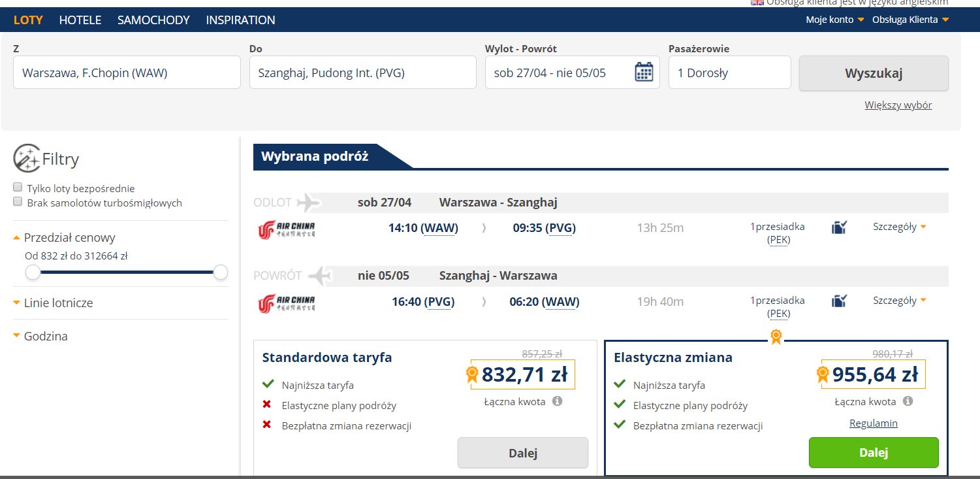Click the minimum price slider handle
Viewport: 980px width, 479px height.
tap(33, 272)
